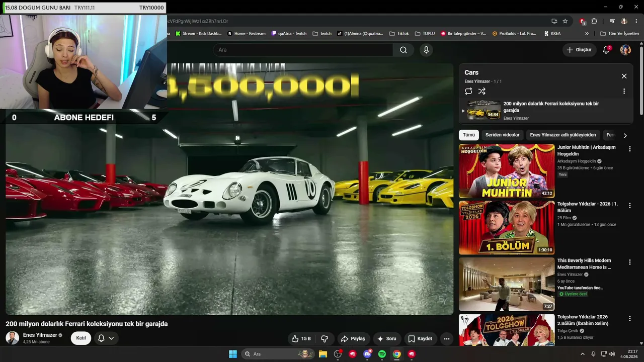Focus the YouTube Ara search field
Image resolution: width=644 pixels, height=362 pixels.
coord(303,50)
